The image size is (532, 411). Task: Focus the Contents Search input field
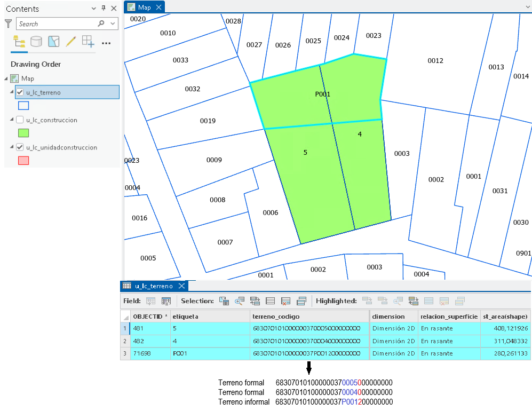[x=58, y=24]
